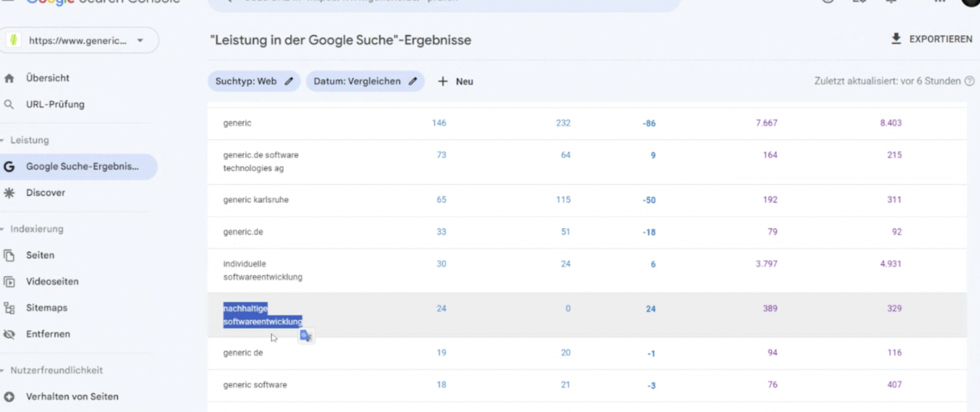This screenshot has height=412, width=980.
Task: Click difference value -50 for generic karlsruhe
Action: (x=649, y=200)
